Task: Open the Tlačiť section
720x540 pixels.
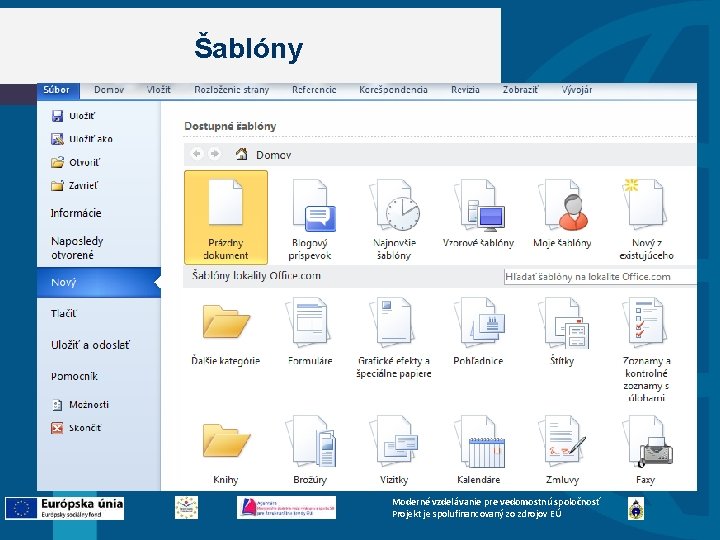Action: click(x=64, y=314)
